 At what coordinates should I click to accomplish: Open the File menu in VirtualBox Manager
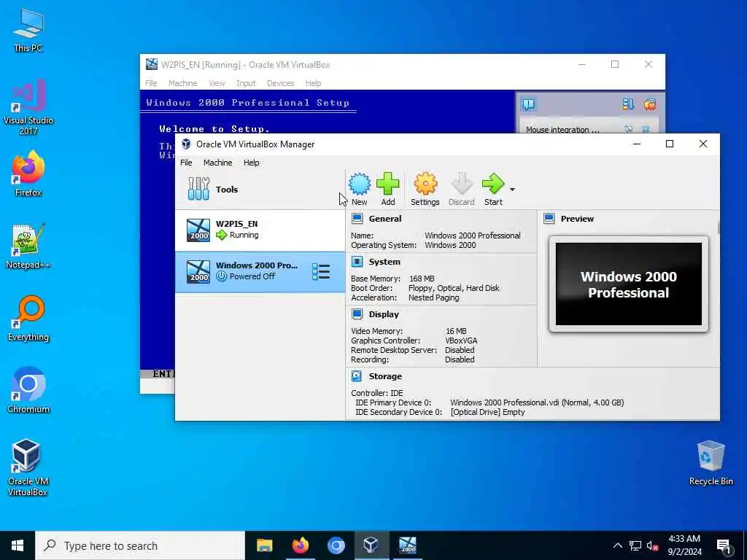(x=186, y=163)
